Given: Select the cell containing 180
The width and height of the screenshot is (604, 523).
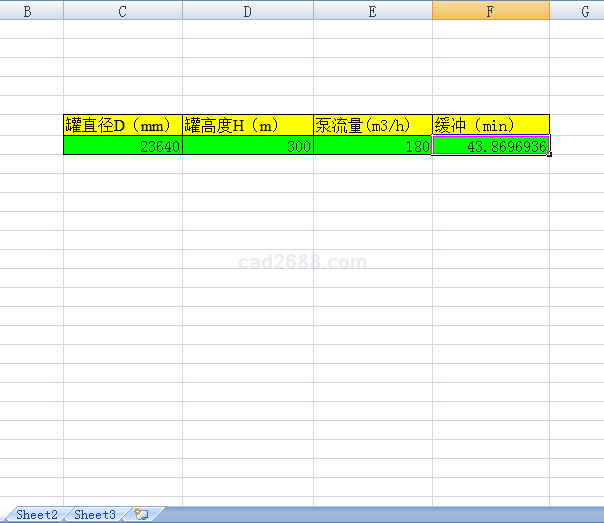Looking at the screenshot, I should pos(372,145).
